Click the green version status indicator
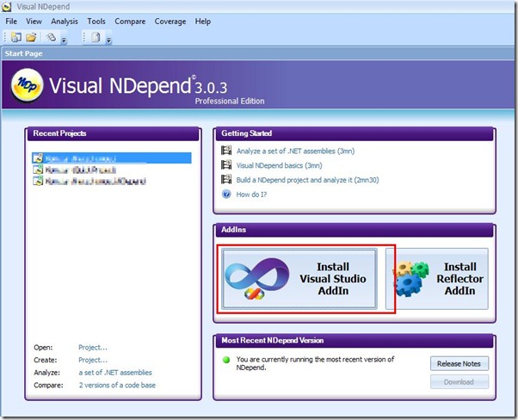The height and width of the screenshot is (420, 518). pyautogui.click(x=226, y=360)
